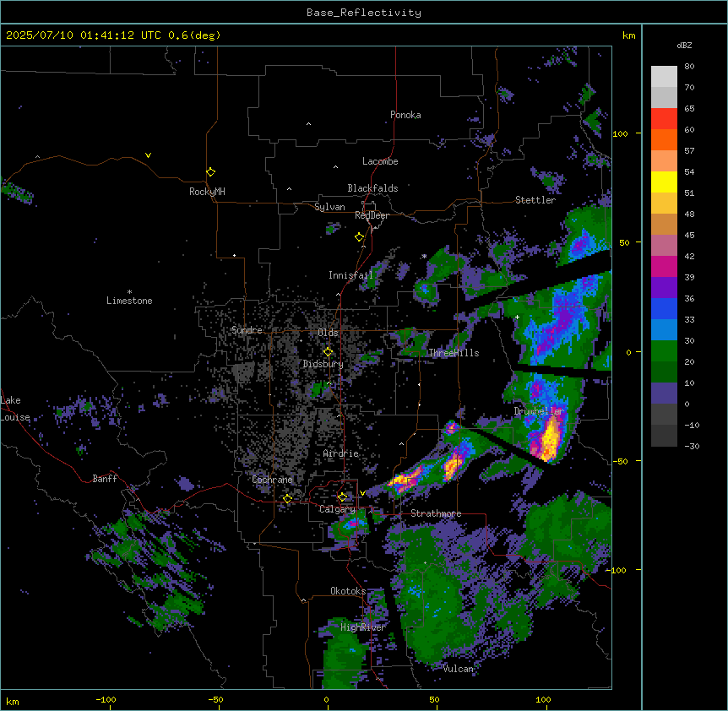
Task: Click the Blackfalds label
Action: coord(372,188)
